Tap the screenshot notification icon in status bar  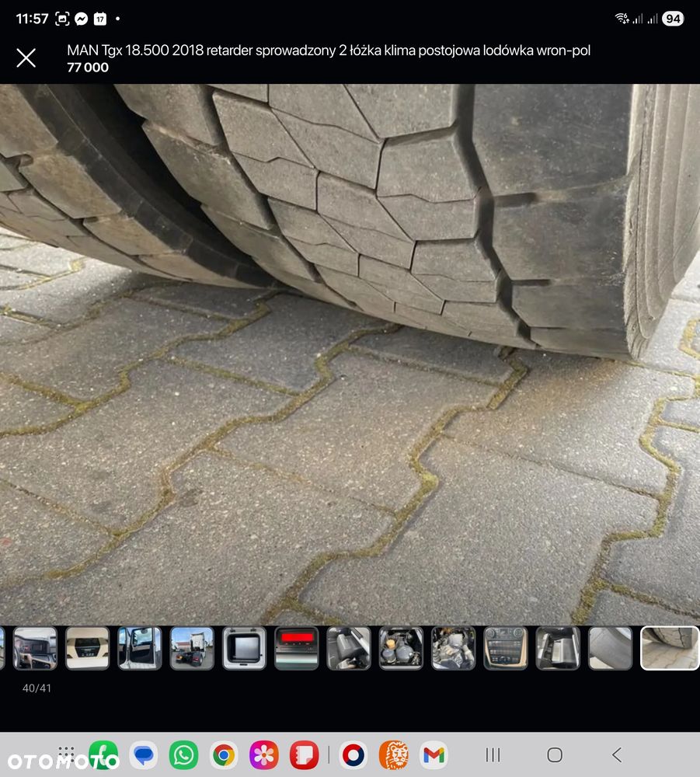point(62,19)
